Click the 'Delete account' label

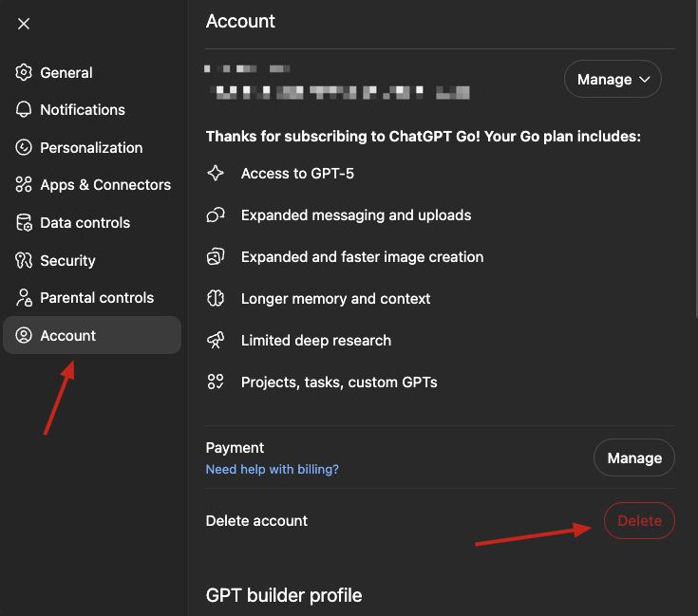coord(256,520)
